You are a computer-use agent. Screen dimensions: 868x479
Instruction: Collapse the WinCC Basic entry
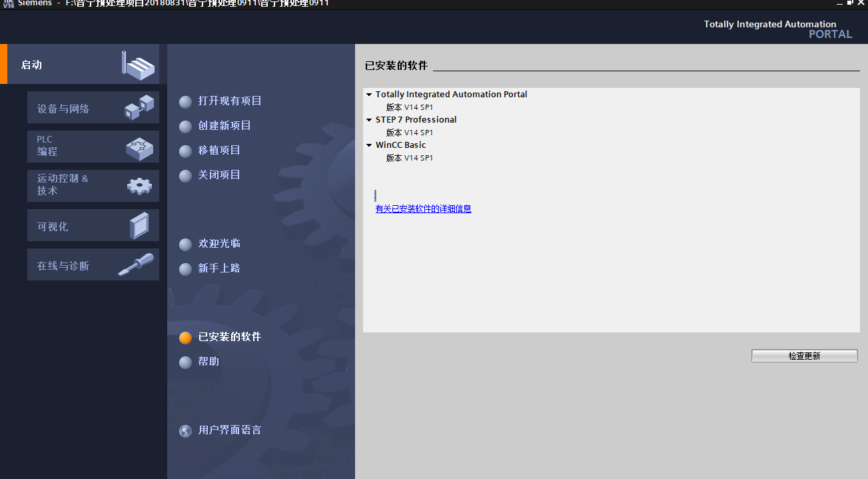coord(369,145)
